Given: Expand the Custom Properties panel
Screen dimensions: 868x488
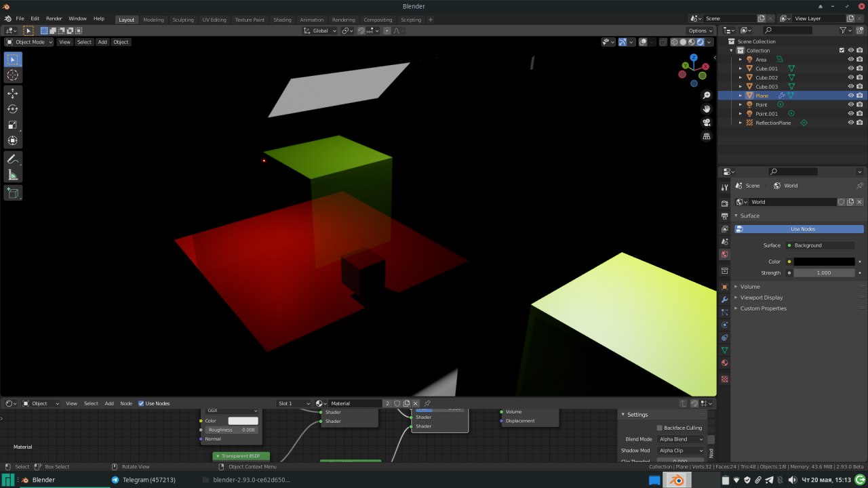Looking at the screenshot, I should pos(763,308).
